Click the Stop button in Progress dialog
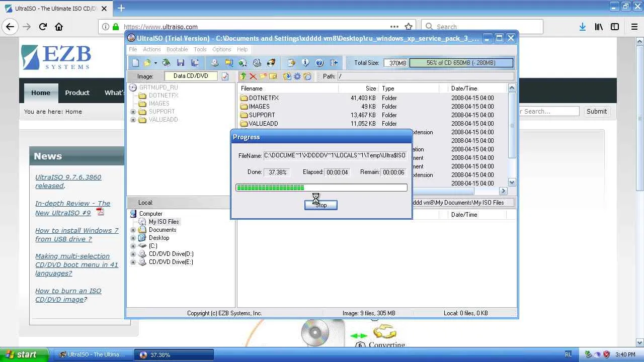This screenshot has height=362, width=644. pyautogui.click(x=321, y=205)
